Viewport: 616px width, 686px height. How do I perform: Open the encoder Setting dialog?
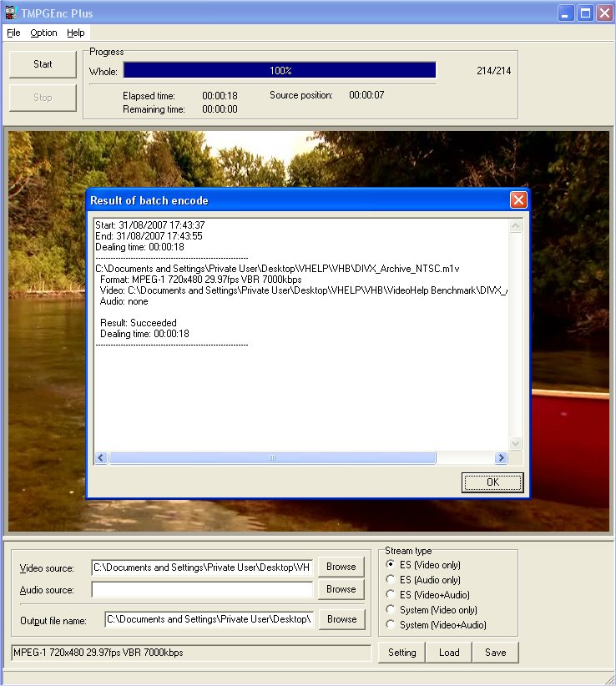click(x=401, y=653)
